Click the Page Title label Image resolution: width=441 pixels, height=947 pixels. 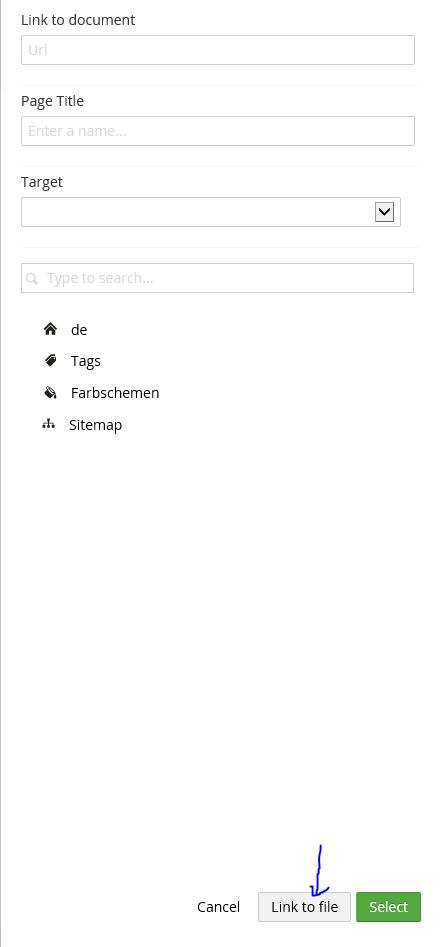click(53, 101)
